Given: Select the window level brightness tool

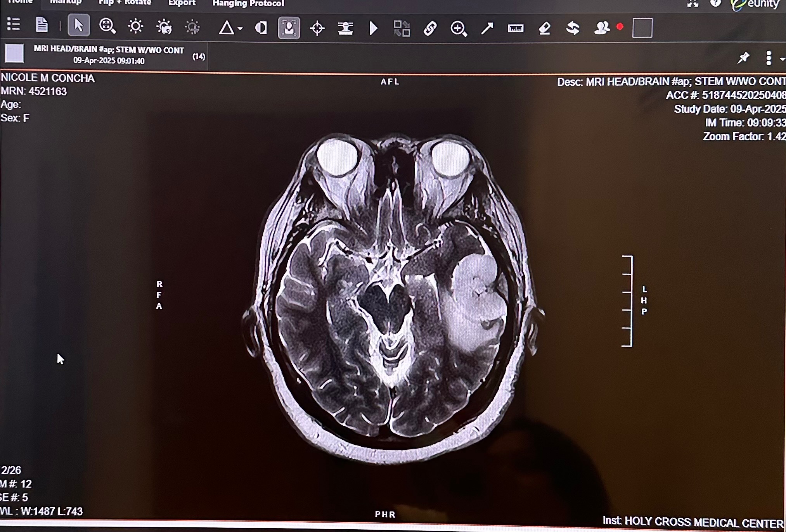Looking at the screenshot, I should click(x=135, y=26).
